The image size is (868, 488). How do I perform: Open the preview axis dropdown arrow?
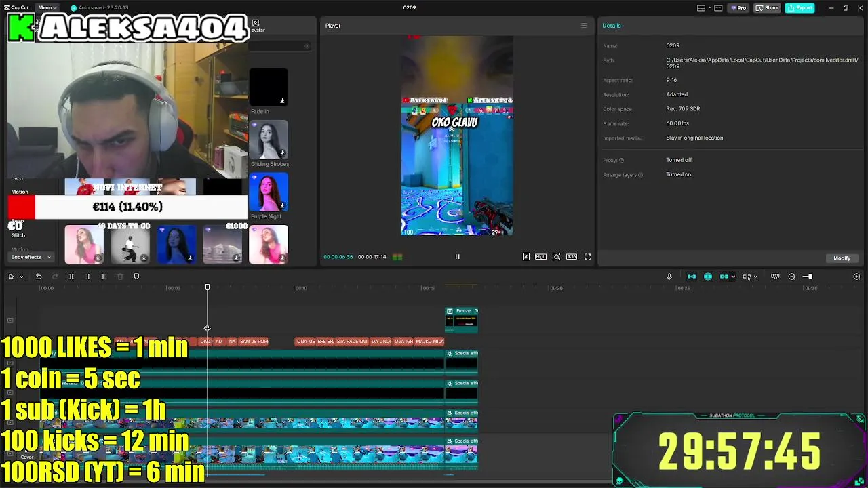(755, 277)
